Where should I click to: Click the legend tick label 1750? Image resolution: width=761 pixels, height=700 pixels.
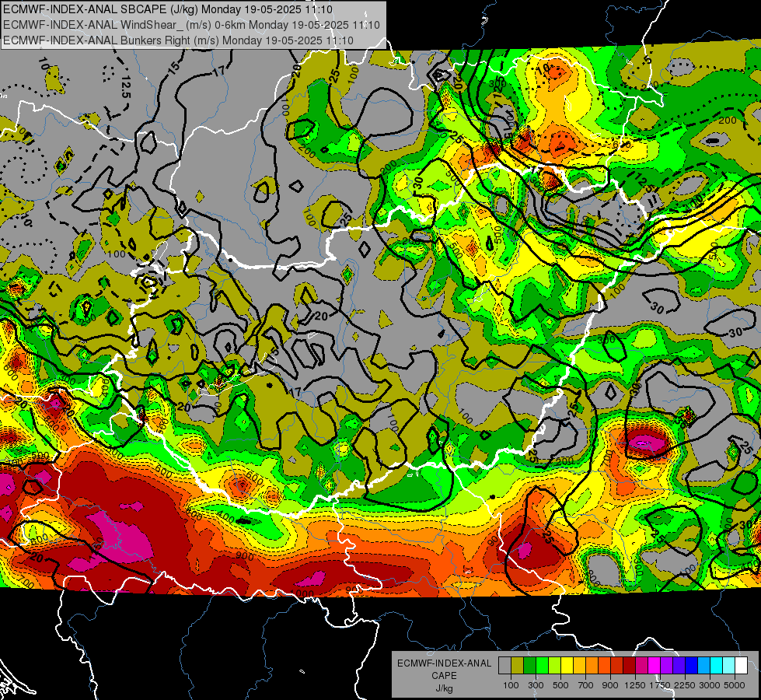click(x=661, y=685)
